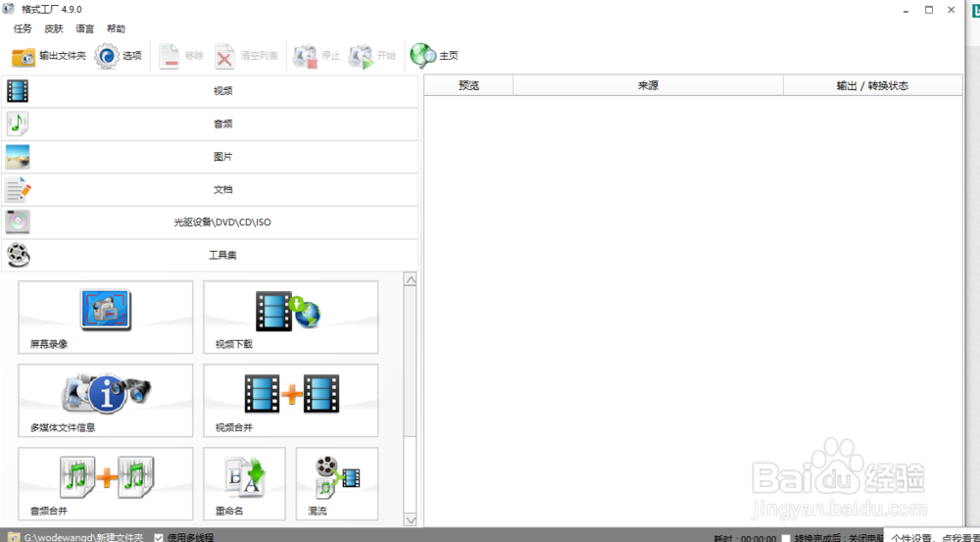Open the 帮助 help menu
This screenshot has height=542, width=980.
click(117, 28)
